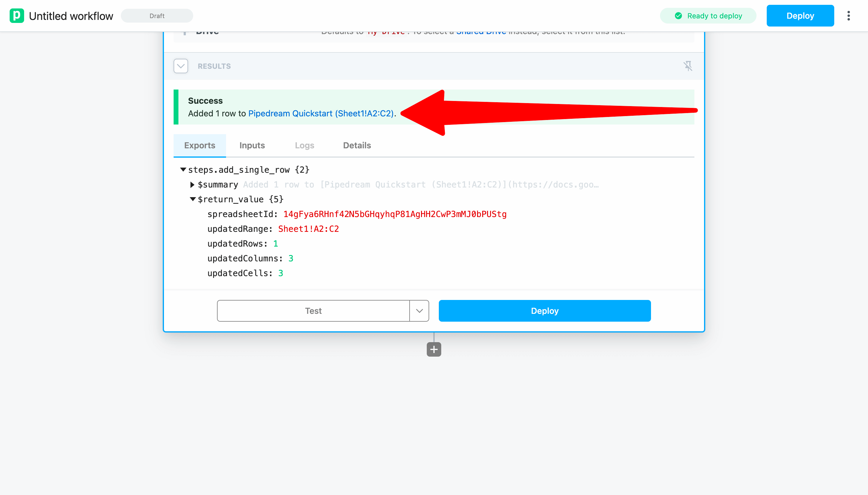Collapse the Results section chevron
The image size is (868, 495).
(181, 66)
